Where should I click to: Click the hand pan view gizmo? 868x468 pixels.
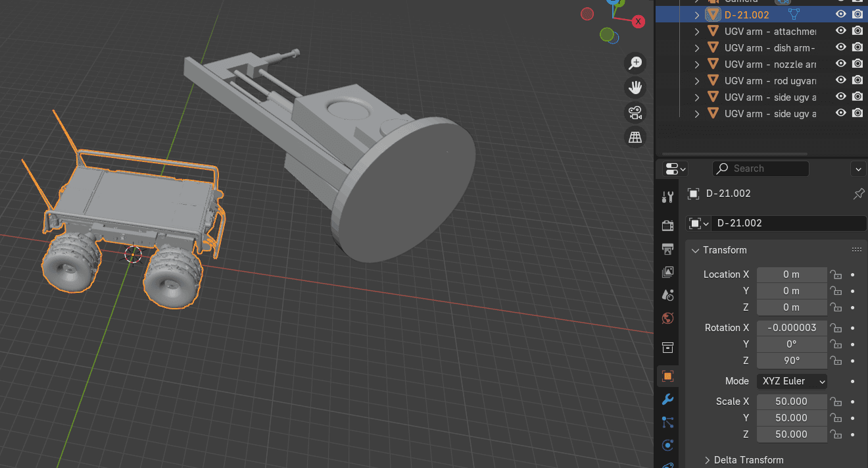click(x=635, y=88)
